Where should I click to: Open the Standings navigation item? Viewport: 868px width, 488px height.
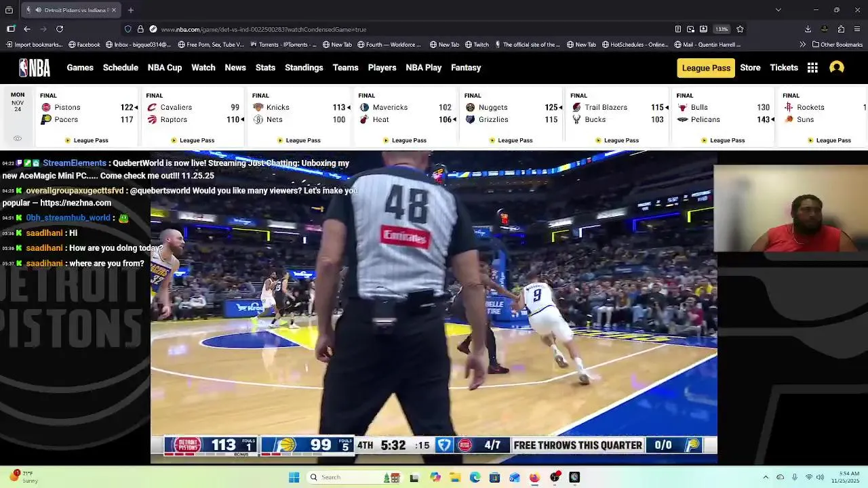tap(304, 68)
